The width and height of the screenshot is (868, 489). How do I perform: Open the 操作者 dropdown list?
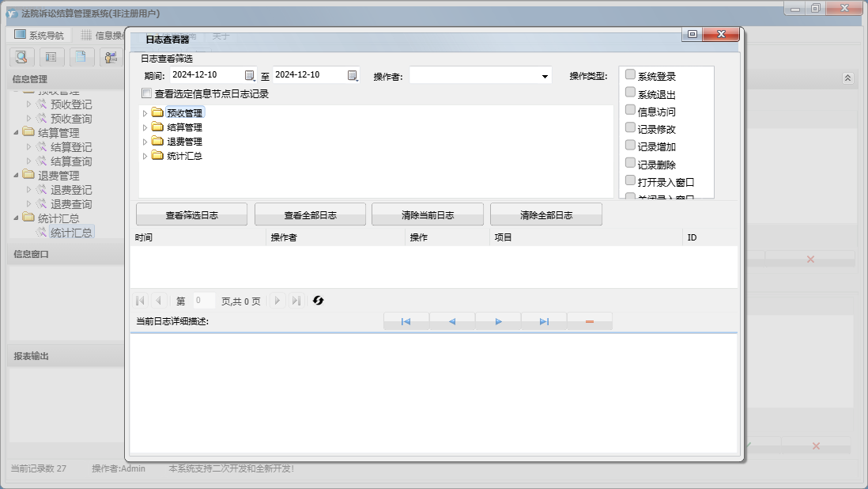coord(545,77)
